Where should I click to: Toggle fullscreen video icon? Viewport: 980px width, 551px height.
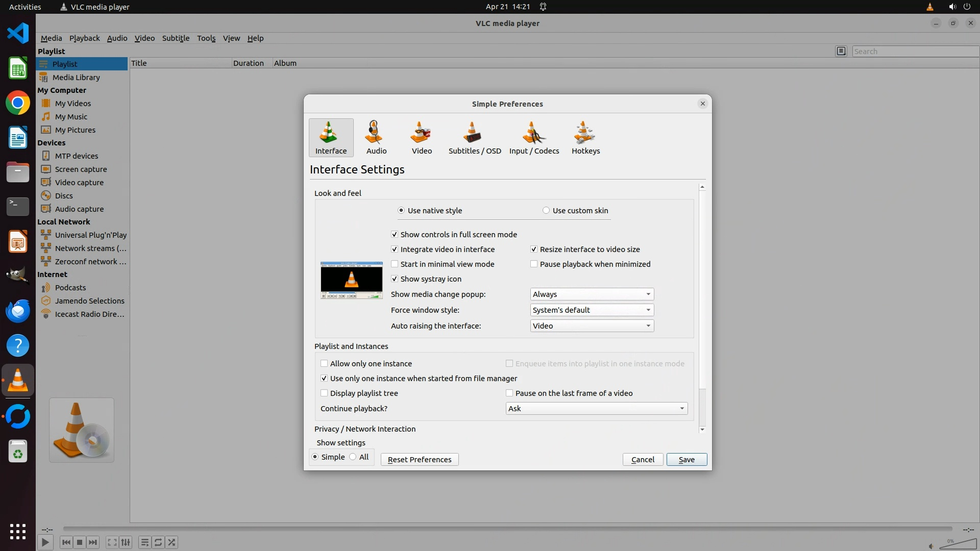click(x=112, y=542)
